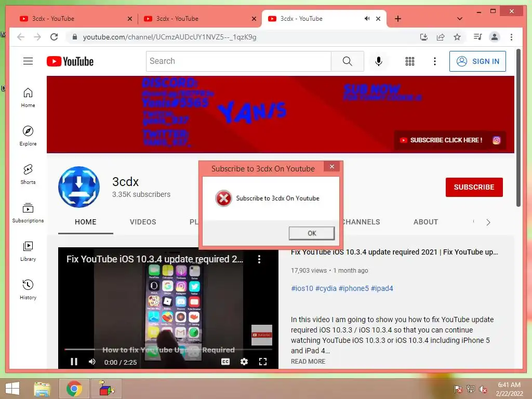Pause the playing video
Screen dimensions: 532x399
(x=74, y=362)
